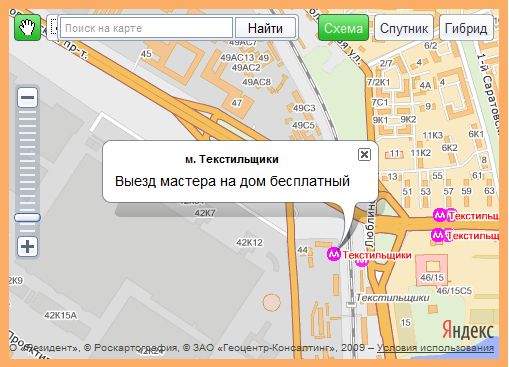Click building label 42К12
The width and height of the screenshot is (509, 367).
coord(249,242)
